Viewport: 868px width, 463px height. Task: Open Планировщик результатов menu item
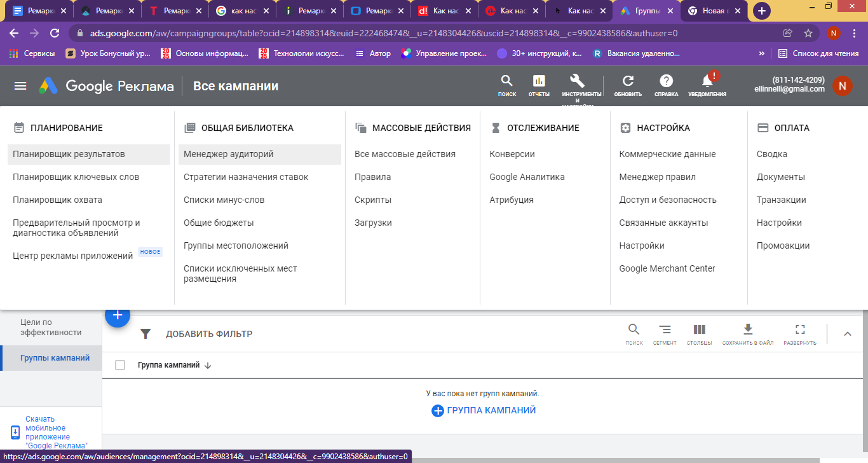(x=89, y=154)
